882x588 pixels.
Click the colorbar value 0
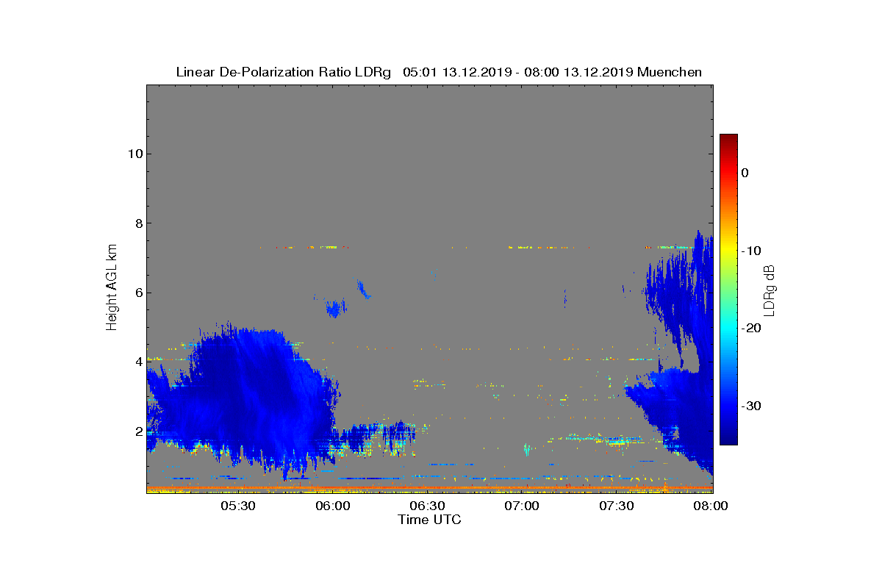pos(745,173)
